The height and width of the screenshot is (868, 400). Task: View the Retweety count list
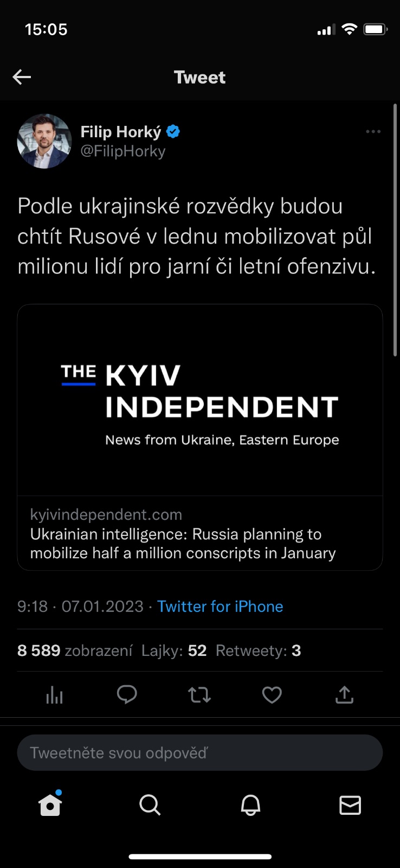(258, 650)
